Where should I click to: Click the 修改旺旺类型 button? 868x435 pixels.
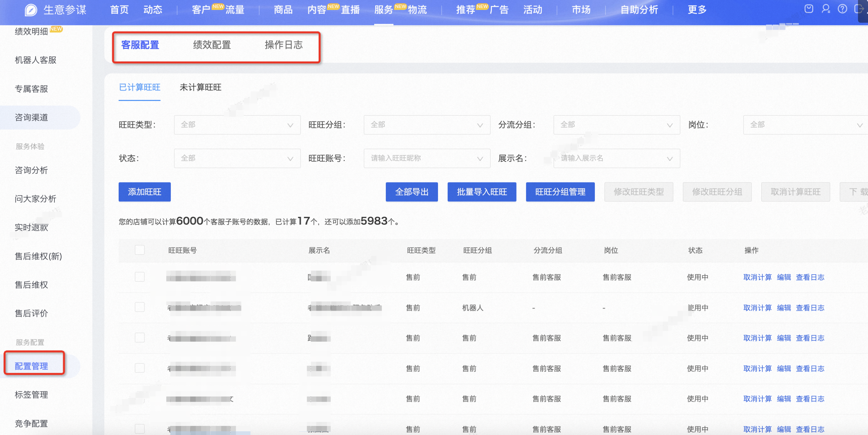[x=639, y=192]
